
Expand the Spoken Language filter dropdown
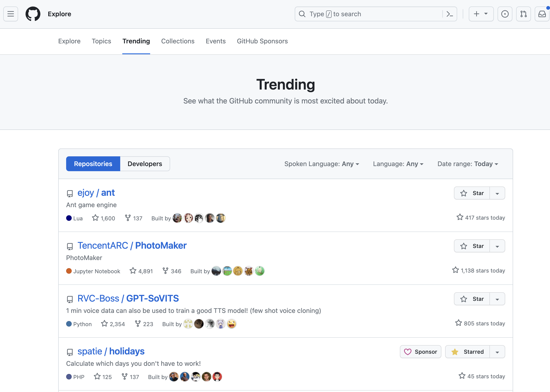point(322,164)
